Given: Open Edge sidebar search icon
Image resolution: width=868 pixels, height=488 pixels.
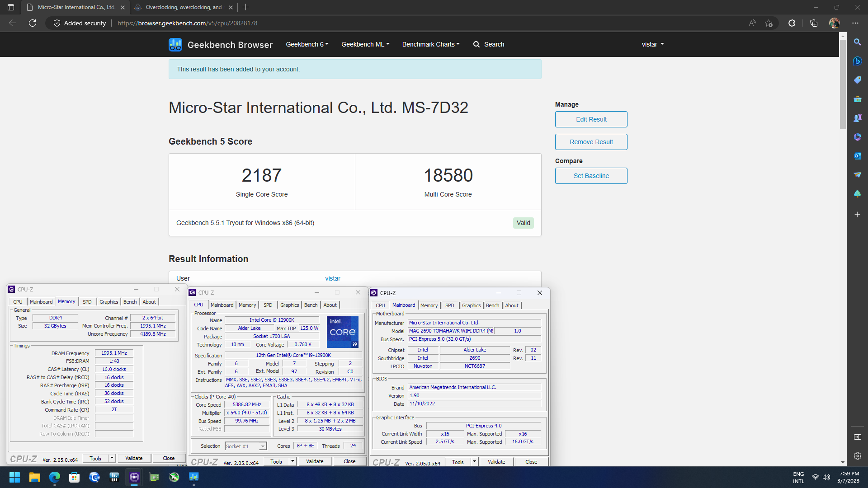Looking at the screenshot, I should click(x=858, y=42).
